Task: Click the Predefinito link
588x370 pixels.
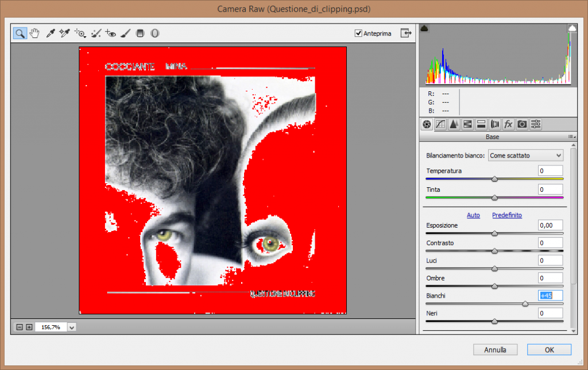Action: (x=507, y=215)
